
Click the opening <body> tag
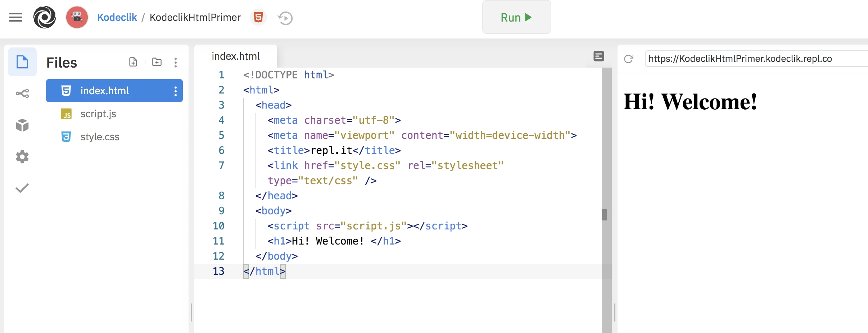click(273, 211)
